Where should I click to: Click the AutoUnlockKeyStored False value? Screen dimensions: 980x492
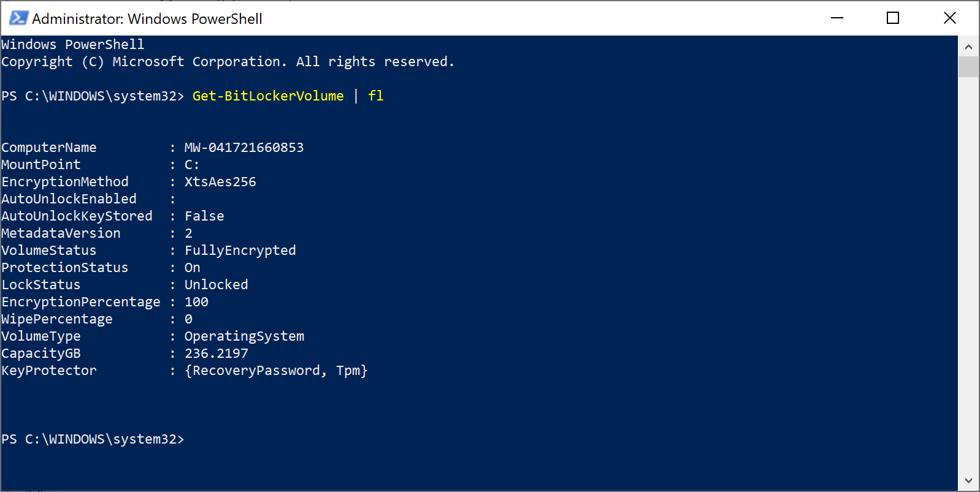[x=204, y=216]
